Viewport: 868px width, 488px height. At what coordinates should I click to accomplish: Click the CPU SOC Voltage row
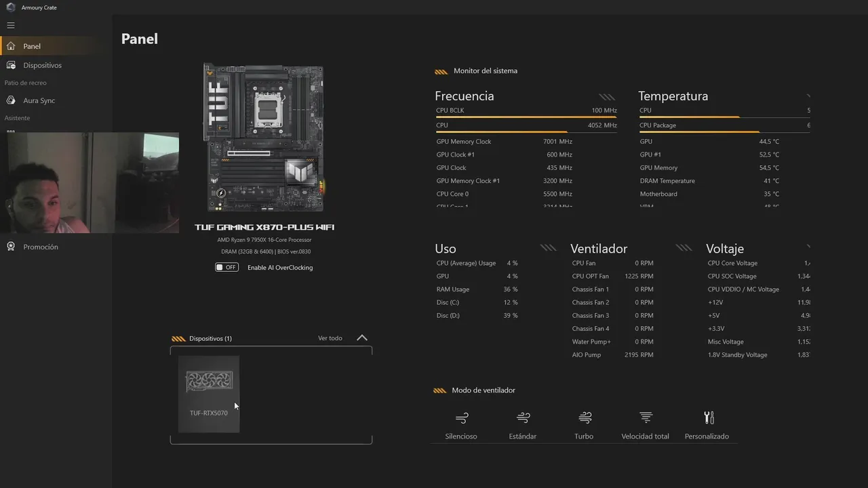pos(759,276)
